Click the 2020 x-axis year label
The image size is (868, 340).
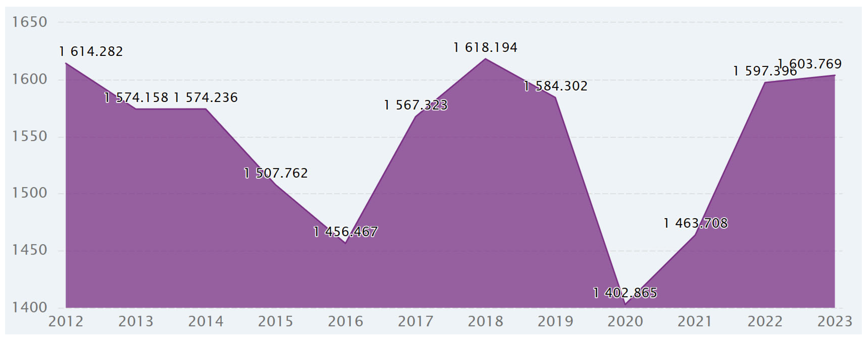[625, 322]
